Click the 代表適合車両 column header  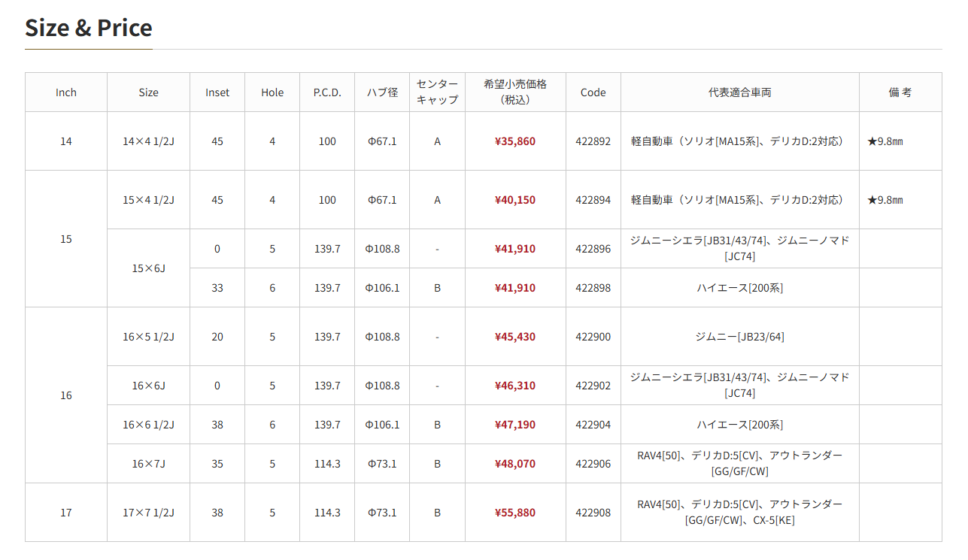pyautogui.click(x=740, y=92)
